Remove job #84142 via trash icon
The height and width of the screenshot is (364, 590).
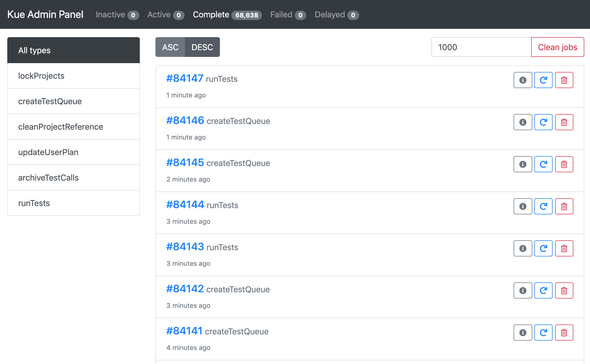click(564, 290)
